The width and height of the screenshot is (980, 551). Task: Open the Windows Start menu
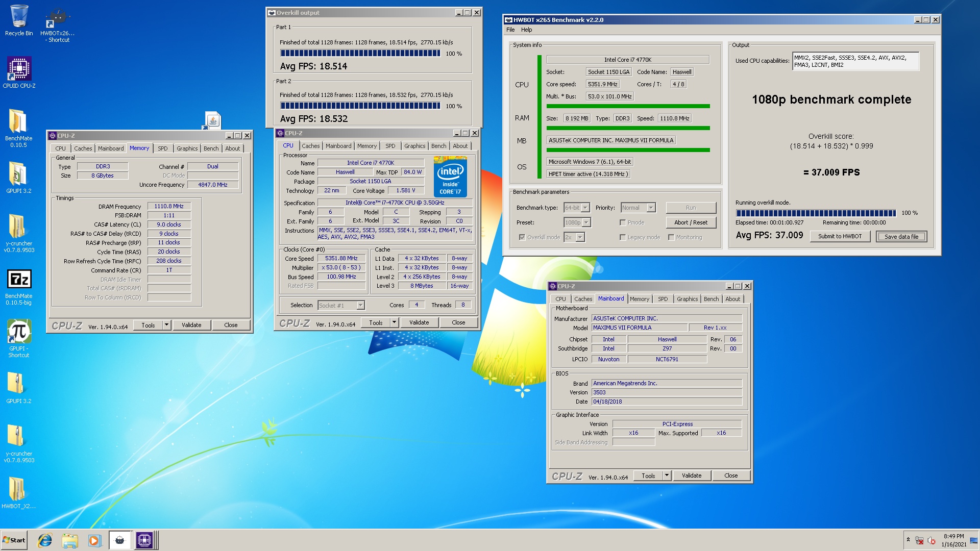pyautogui.click(x=14, y=540)
